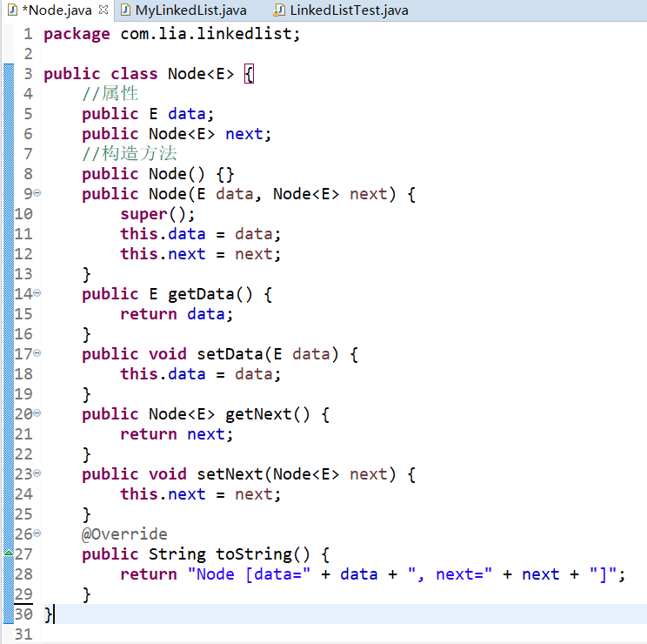
Task: Click the string ", next=" on line 28
Action: click(450, 574)
